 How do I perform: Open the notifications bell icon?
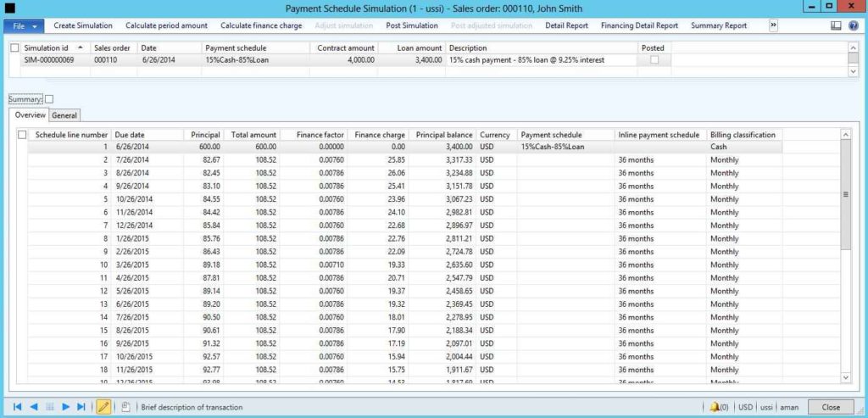[x=715, y=407]
